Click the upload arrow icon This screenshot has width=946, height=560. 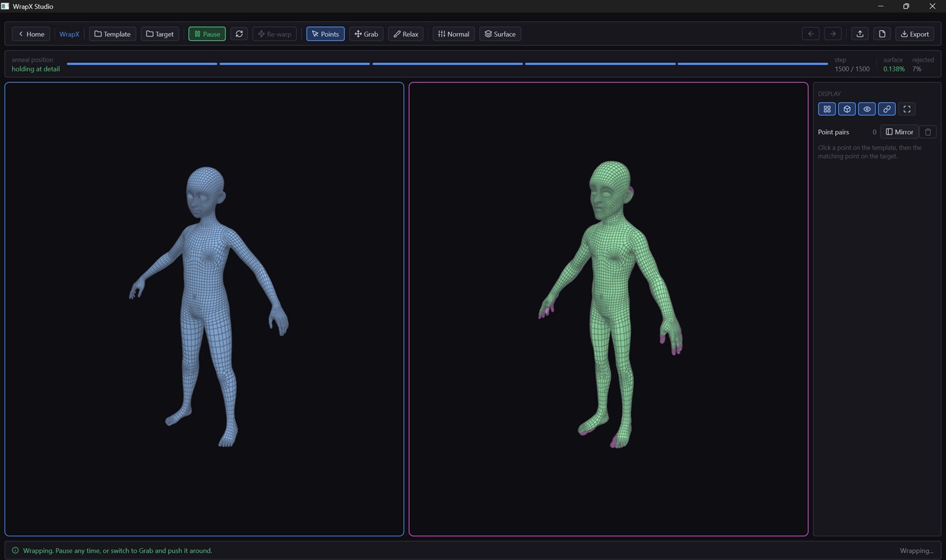[860, 34]
